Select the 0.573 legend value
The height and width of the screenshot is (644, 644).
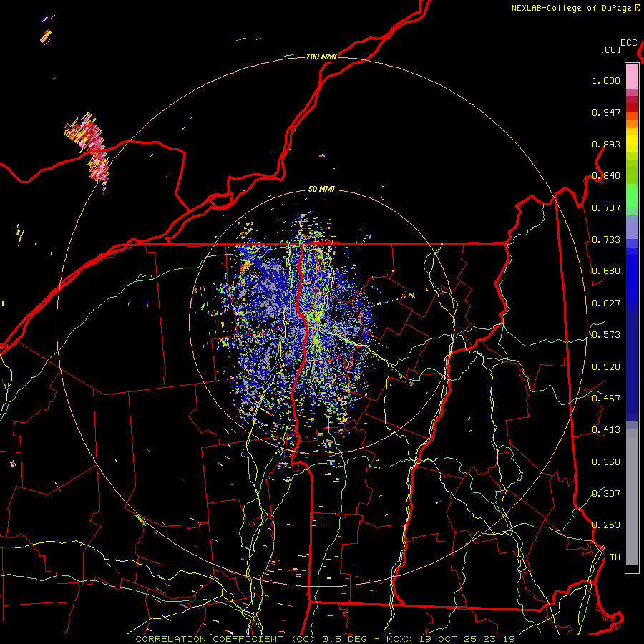point(606,335)
